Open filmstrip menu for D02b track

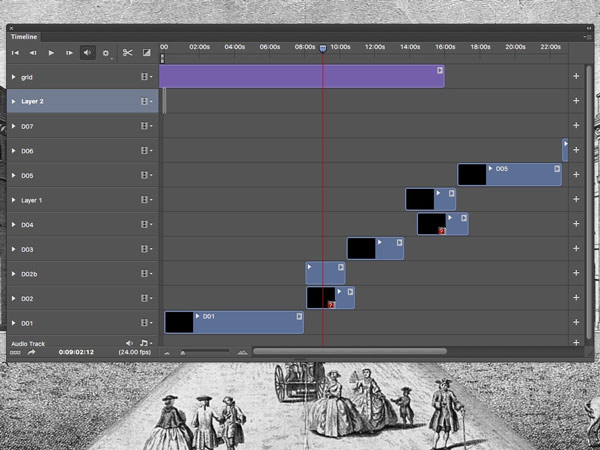pos(146,274)
